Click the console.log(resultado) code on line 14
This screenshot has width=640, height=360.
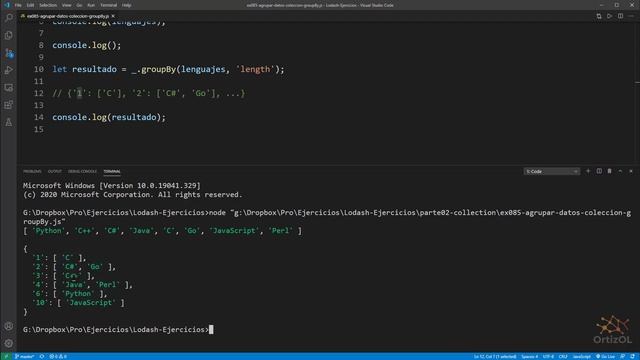(x=109, y=118)
